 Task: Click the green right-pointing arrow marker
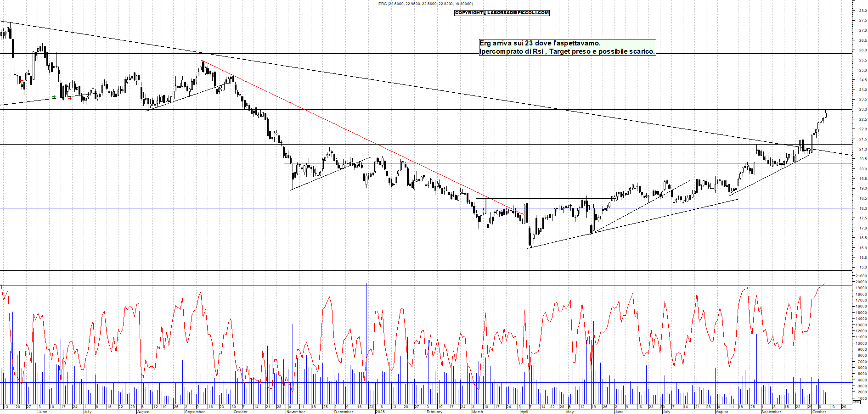tap(54, 96)
